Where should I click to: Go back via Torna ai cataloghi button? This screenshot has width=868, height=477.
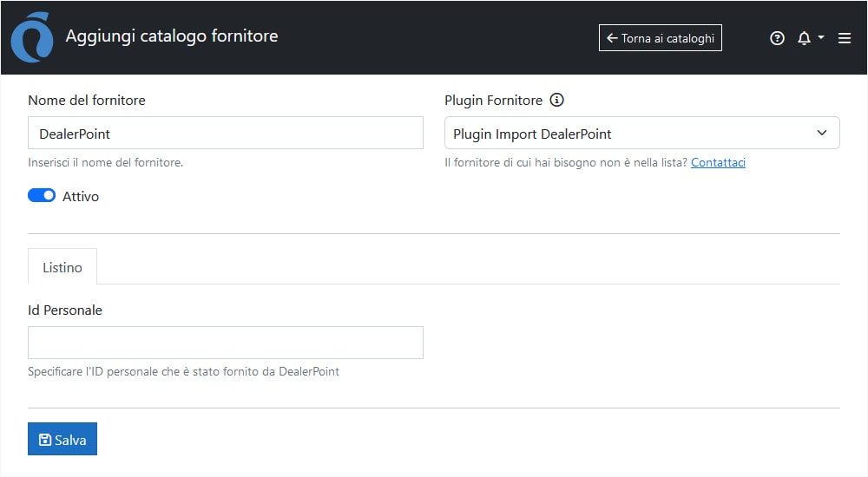[x=660, y=38]
